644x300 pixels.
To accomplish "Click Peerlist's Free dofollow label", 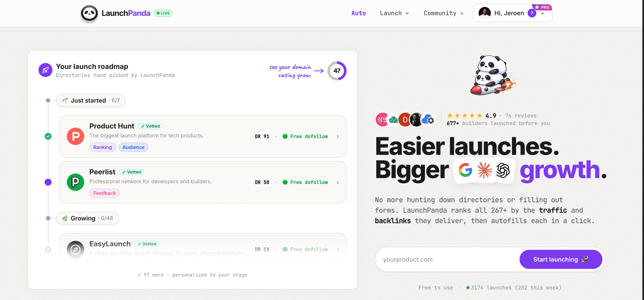I will 305,182.
